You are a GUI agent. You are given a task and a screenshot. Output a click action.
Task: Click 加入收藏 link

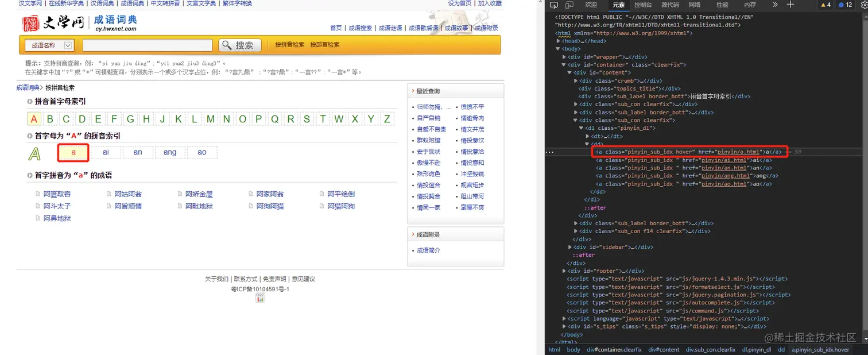(490, 3)
